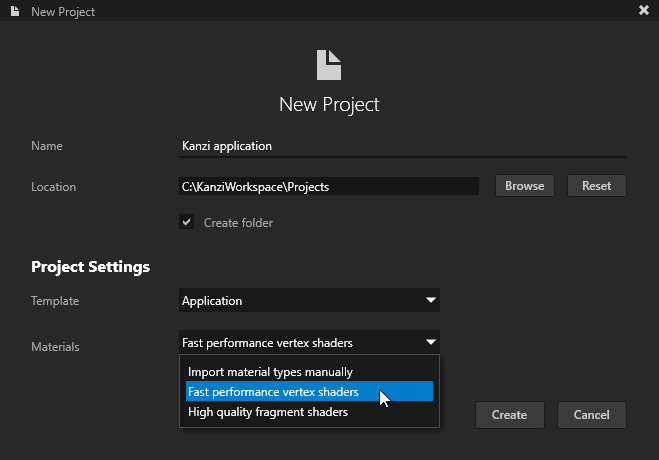This screenshot has width=659, height=460.
Task: Click the Materials label
Action: coord(55,347)
